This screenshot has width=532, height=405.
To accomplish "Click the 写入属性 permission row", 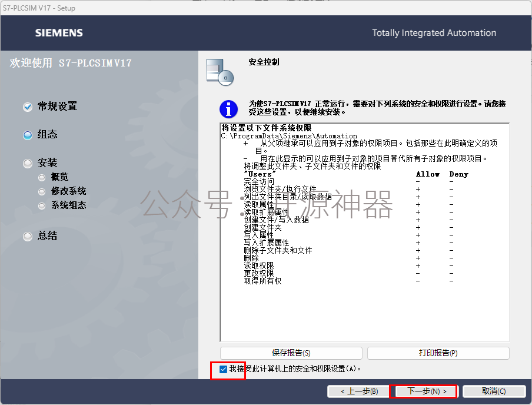I will (x=348, y=235).
